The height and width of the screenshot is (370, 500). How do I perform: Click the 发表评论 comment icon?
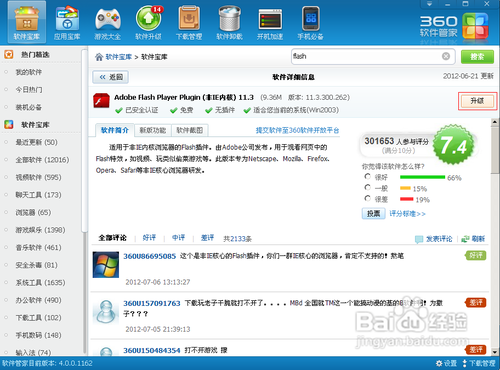coord(419,239)
